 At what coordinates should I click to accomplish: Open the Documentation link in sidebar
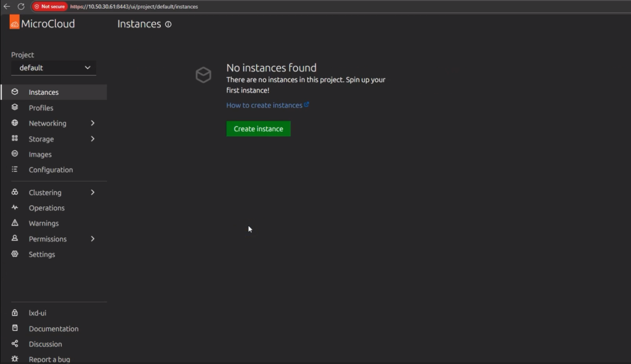(54, 329)
